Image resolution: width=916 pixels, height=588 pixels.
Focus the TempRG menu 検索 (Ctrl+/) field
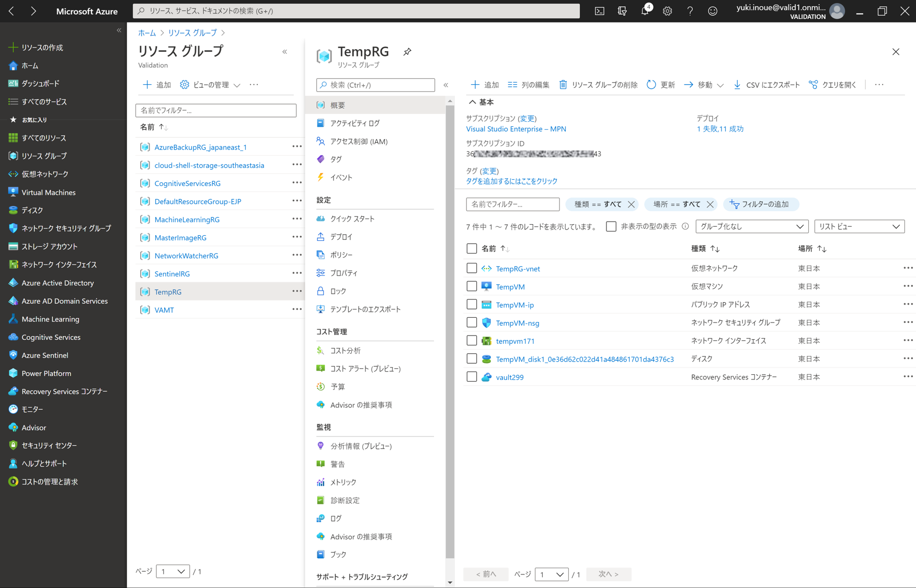point(375,85)
